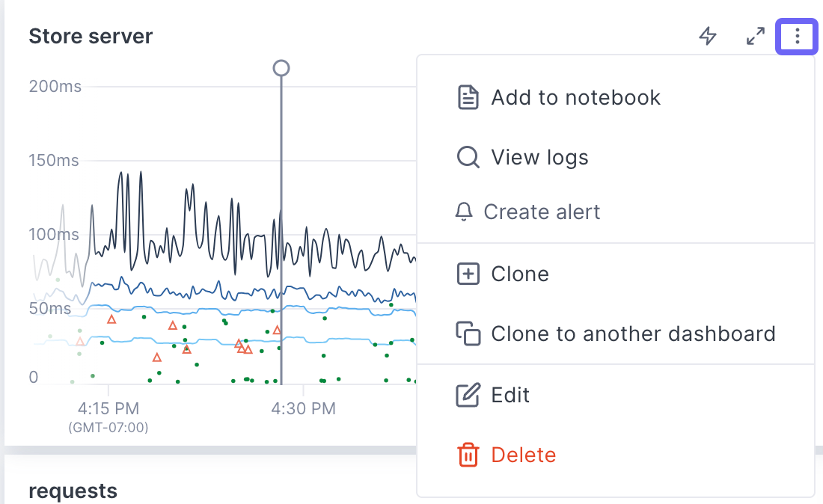Click the lightning bolt icon
Screen dimensions: 823x504
[x=708, y=36]
